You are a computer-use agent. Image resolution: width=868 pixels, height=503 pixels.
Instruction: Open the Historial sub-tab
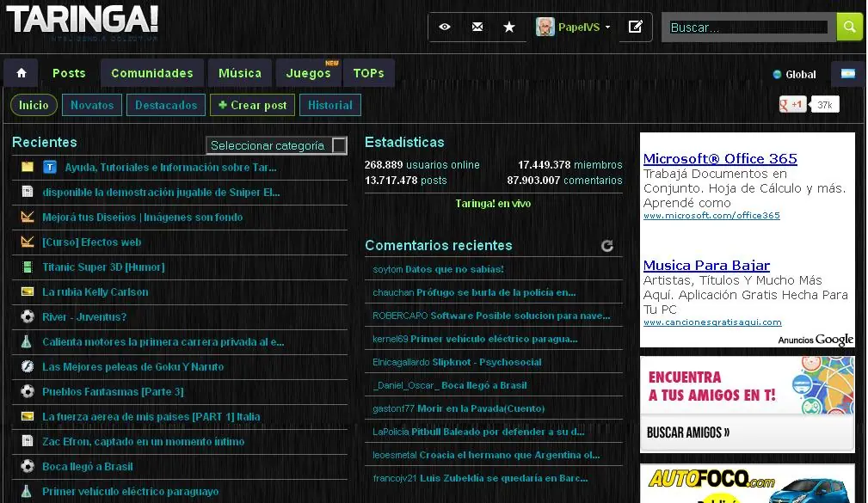(x=330, y=105)
